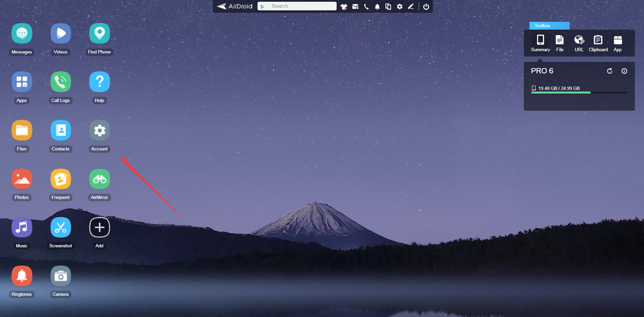The image size is (644, 317).
Task: Launch AirMirror
Action: (99, 179)
